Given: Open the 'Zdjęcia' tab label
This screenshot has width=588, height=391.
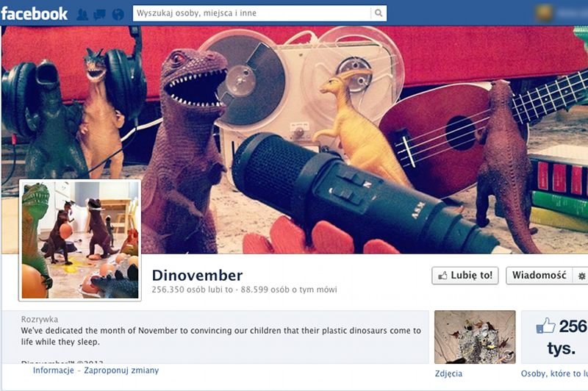Looking at the screenshot, I should (448, 374).
